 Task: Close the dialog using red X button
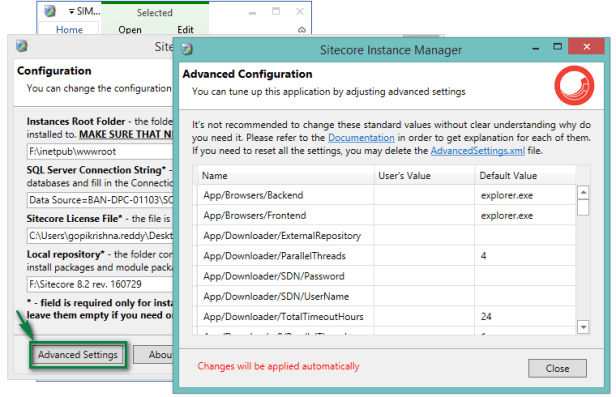(586, 47)
